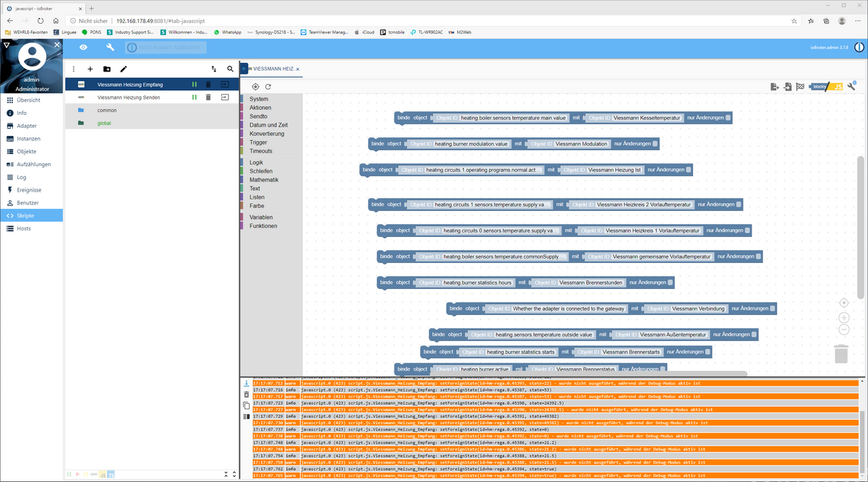Zoom out the Blockly workspace
The height and width of the screenshot is (482, 868).
tap(843, 330)
